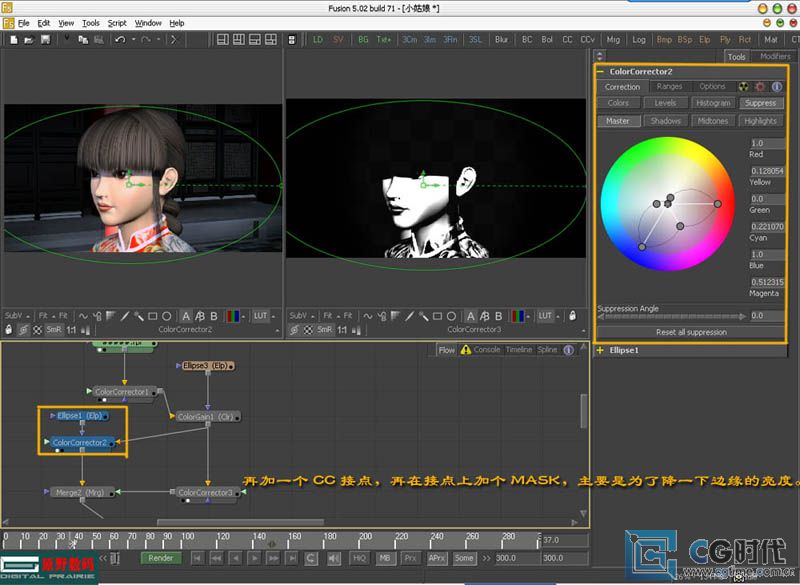Image resolution: width=800 pixels, height=585 pixels.
Task: Add a Blur tool from toolbar
Action: tap(501, 39)
